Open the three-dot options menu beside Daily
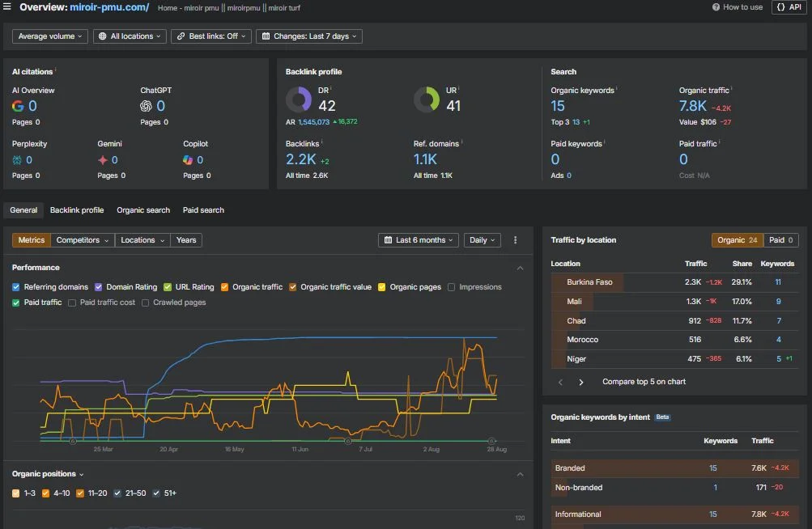 tap(515, 239)
